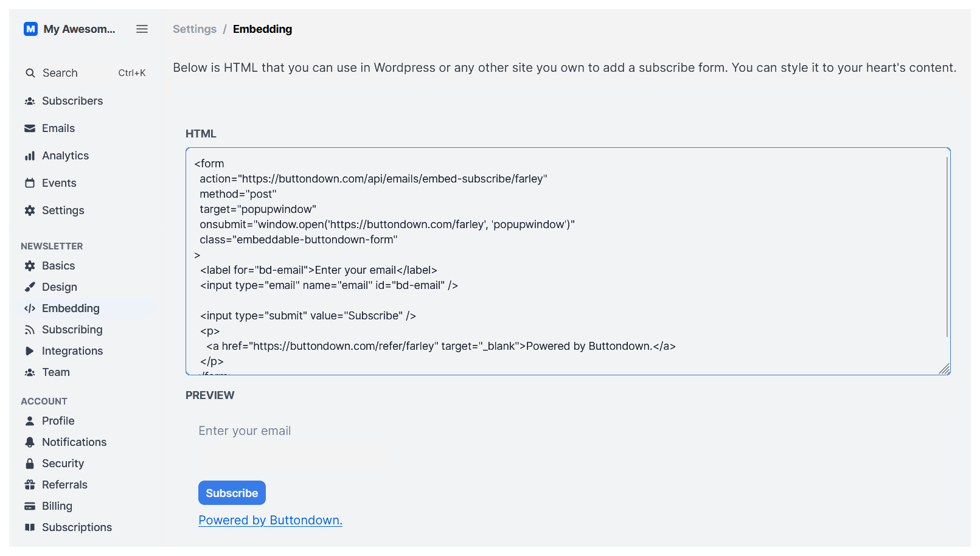Click the Settings breadcrumb link
Viewport: 980px width, 556px height.
pos(195,29)
